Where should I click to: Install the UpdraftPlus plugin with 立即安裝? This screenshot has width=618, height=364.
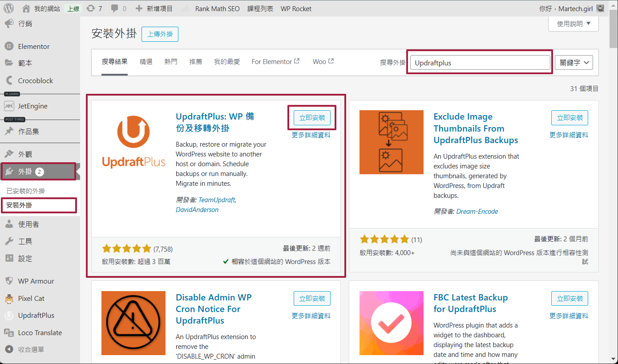(312, 118)
